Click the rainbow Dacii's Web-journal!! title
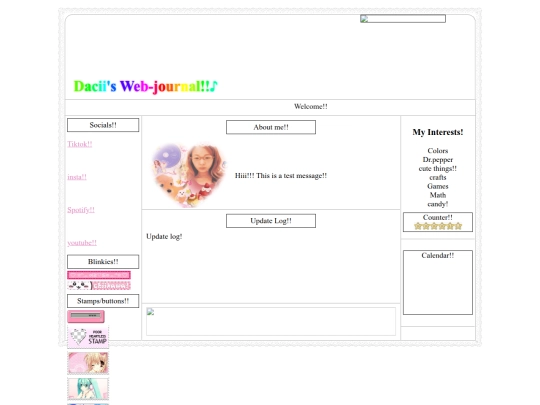Image resolution: width=540 pixels, height=405 pixels. [145, 86]
